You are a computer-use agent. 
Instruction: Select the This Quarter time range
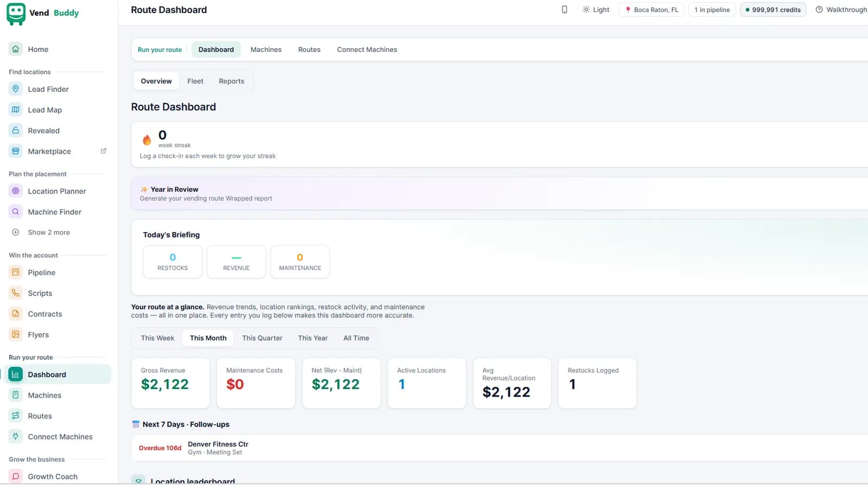[262, 338]
